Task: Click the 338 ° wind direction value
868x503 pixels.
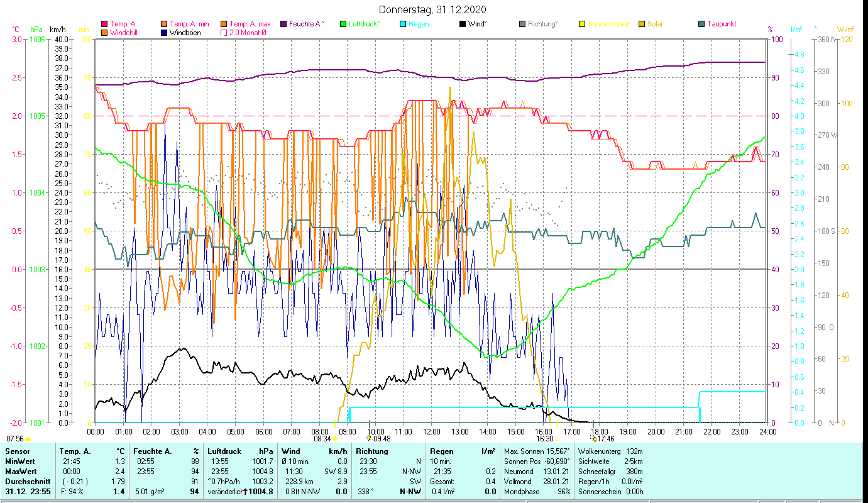Action: [366, 492]
